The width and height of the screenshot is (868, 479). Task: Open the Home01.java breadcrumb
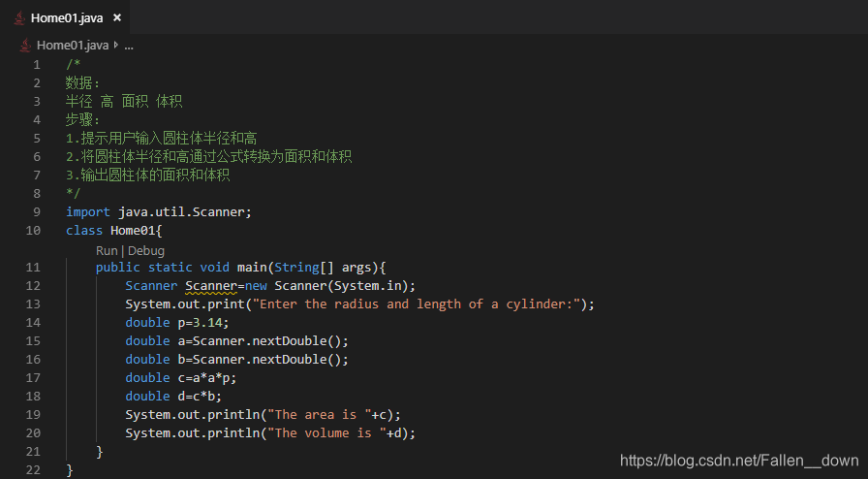[73, 46]
